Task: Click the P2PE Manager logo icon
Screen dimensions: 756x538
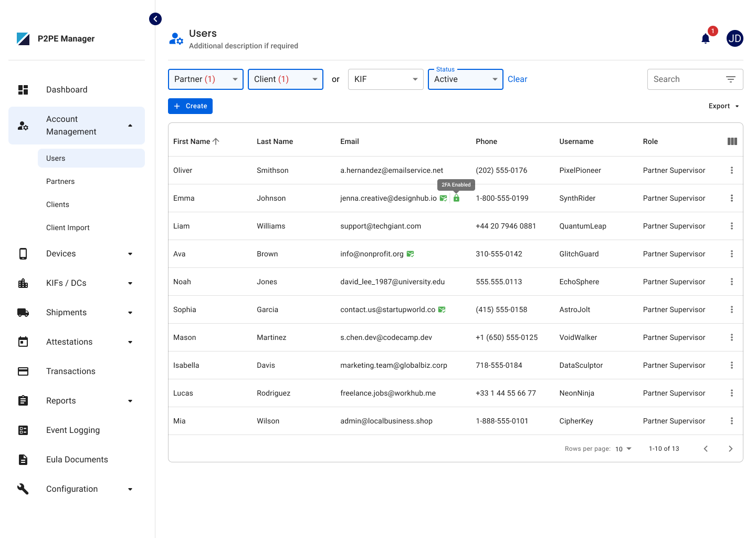Action: tap(23, 39)
